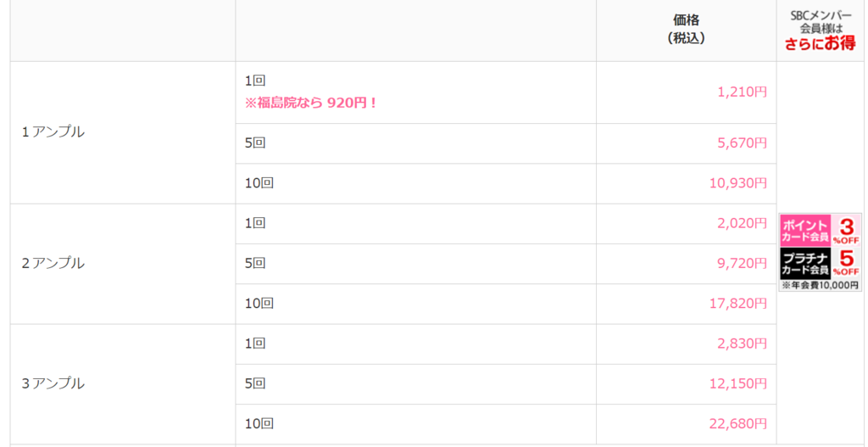The width and height of the screenshot is (868, 447).
Task: Click the platinum card member 5%OFF badge
Action: (x=821, y=263)
